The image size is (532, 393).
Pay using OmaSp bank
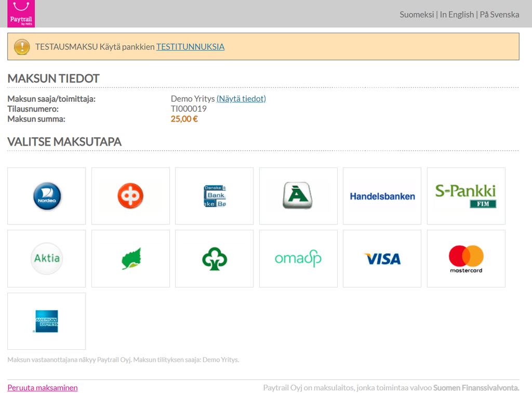pos(298,258)
